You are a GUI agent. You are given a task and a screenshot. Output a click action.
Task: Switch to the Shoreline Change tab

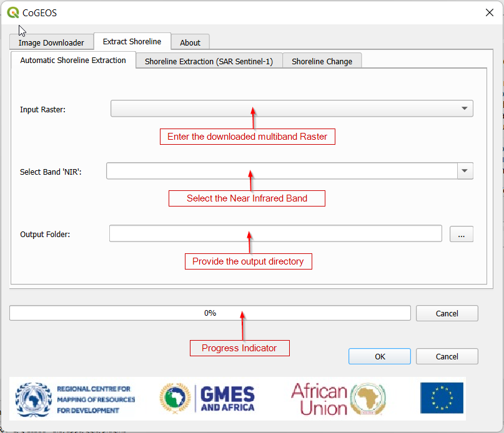[x=322, y=61]
